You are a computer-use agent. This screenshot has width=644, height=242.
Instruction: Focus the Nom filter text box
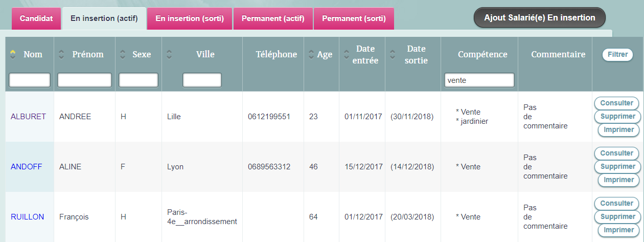click(30, 80)
